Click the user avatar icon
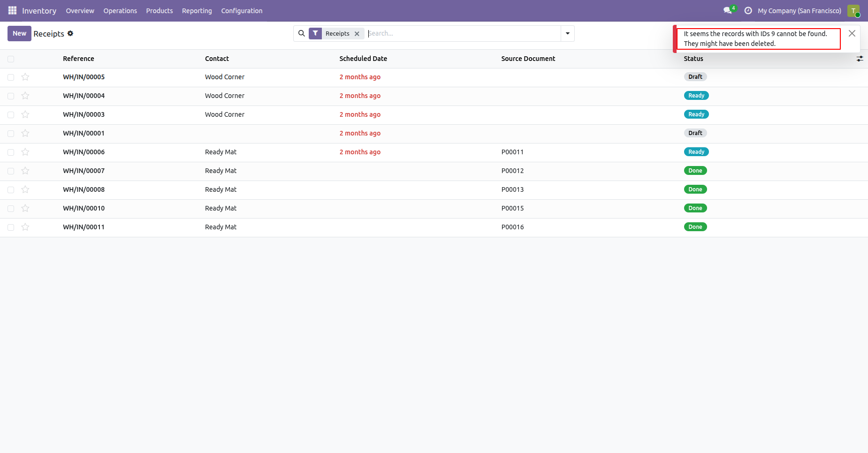The height and width of the screenshot is (453, 868). click(853, 10)
